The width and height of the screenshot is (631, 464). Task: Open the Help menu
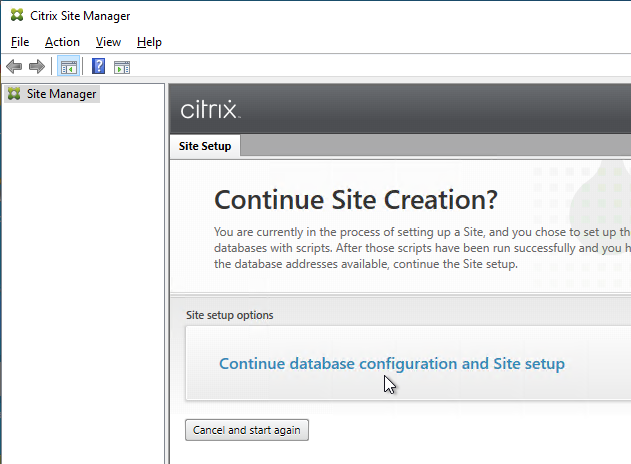(149, 42)
